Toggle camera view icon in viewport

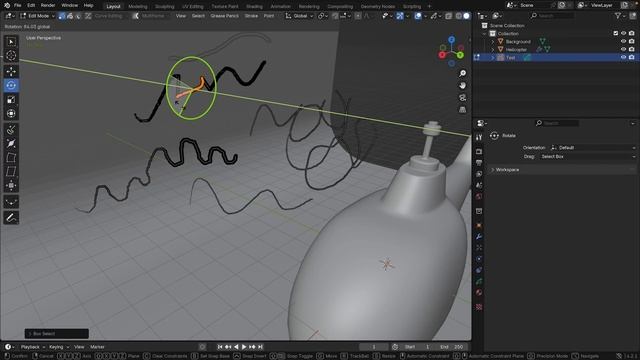462,98
